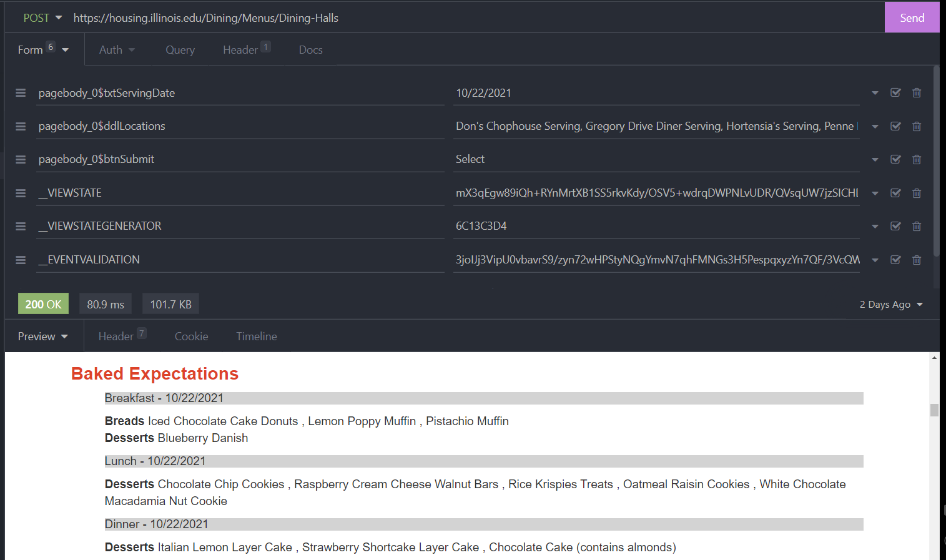Viewport: 946px width, 560px height.
Task: Edit the __VIEWSTATE name field
Action: (240, 193)
